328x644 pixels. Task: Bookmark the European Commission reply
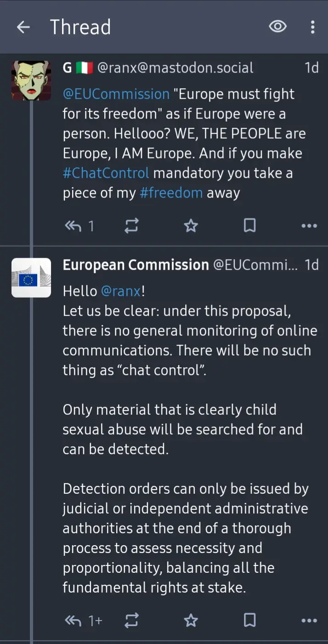click(x=249, y=621)
